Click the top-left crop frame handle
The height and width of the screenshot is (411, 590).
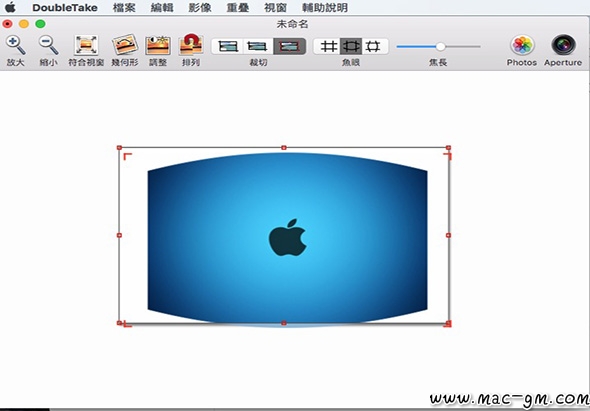[x=119, y=148]
